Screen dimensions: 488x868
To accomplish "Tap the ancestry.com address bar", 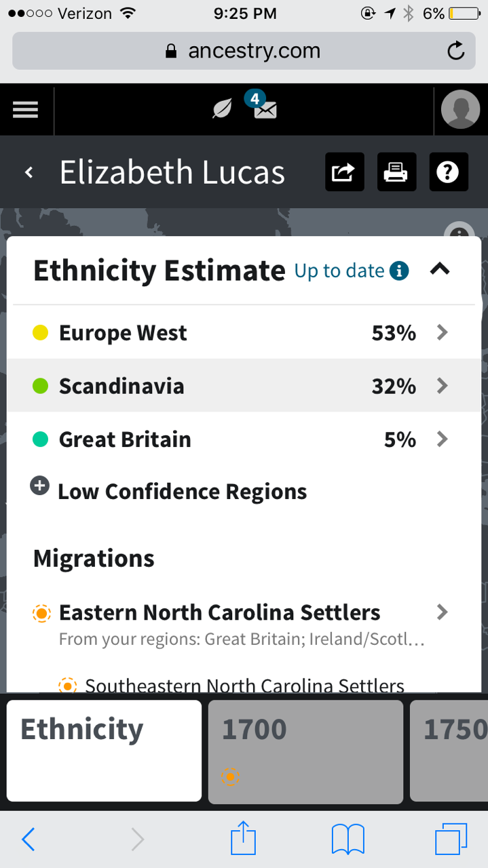I will tap(242, 51).
